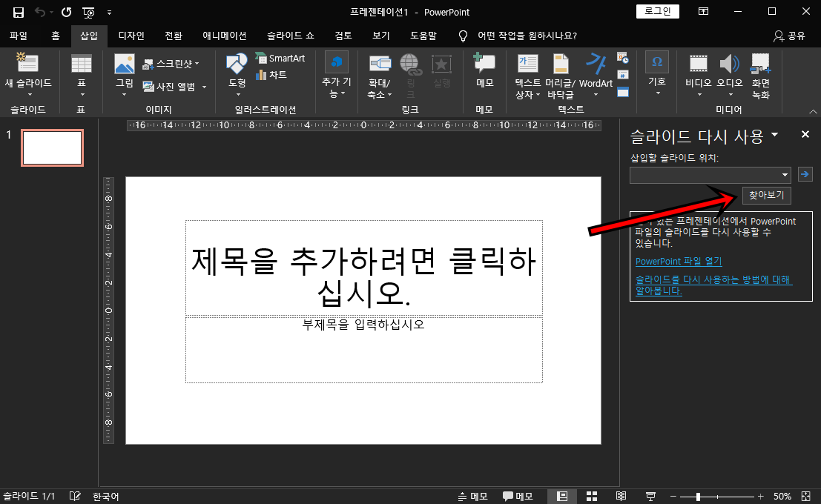Click the Slide Number icon
Screen dimensions: 821x504
coord(622,75)
